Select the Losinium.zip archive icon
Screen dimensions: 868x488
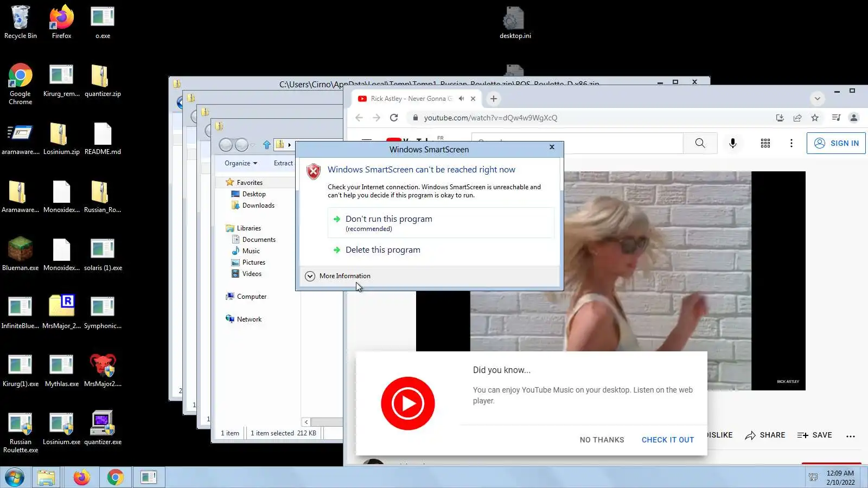pyautogui.click(x=61, y=138)
